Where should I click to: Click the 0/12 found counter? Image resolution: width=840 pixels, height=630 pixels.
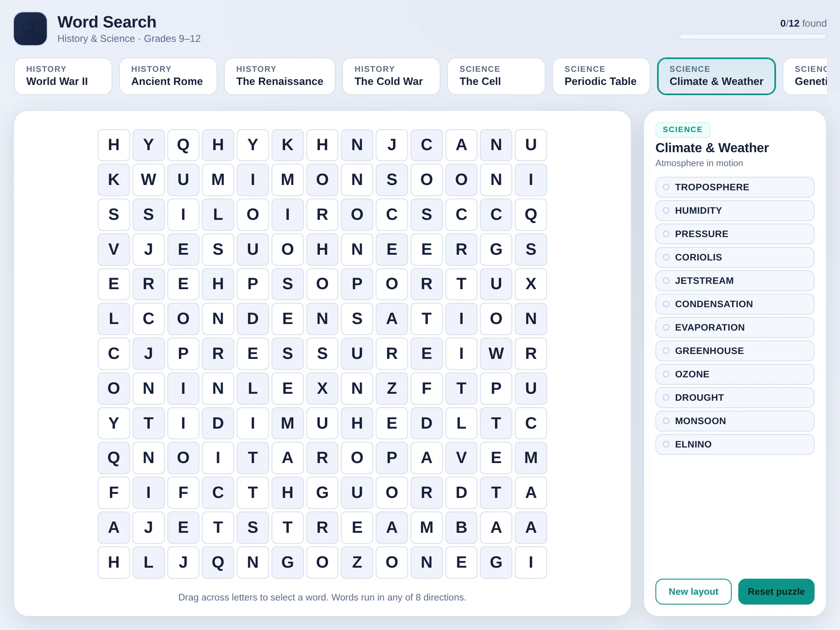tap(803, 23)
